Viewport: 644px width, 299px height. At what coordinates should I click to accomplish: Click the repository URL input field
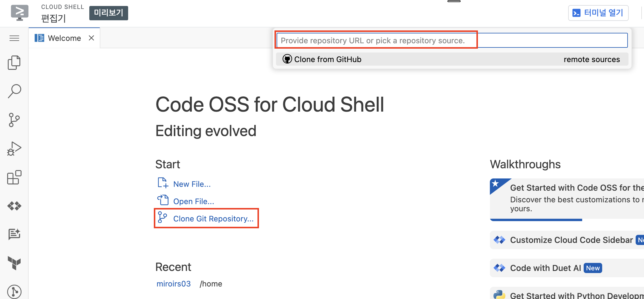pos(452,40)
